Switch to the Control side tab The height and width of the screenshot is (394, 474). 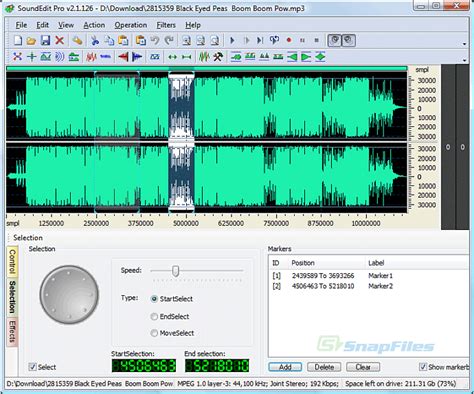(12, 262)
